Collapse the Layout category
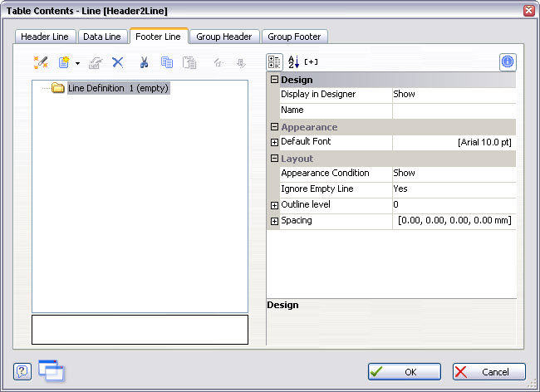The image size is (540, 392). tap(274, 159)
